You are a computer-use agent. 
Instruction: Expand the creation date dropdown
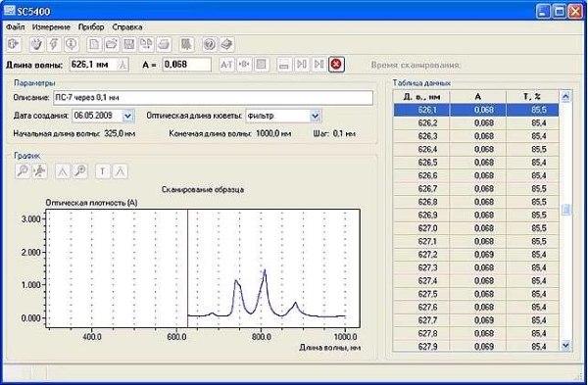[x=127, y=116]
